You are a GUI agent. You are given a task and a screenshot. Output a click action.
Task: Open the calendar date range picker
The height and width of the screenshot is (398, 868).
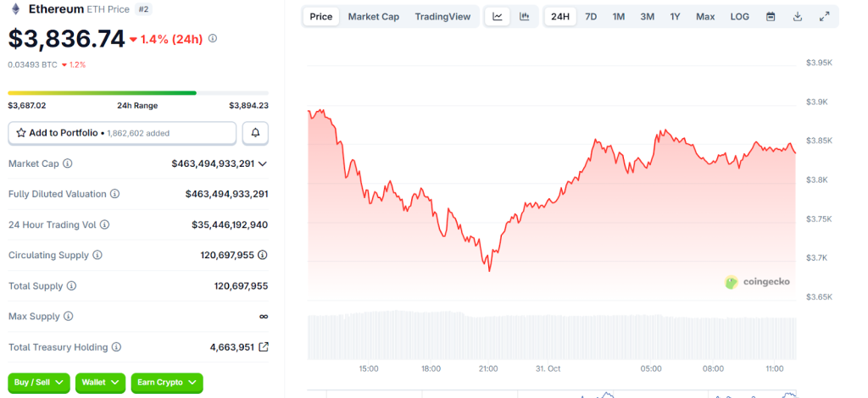click(771, 17)
